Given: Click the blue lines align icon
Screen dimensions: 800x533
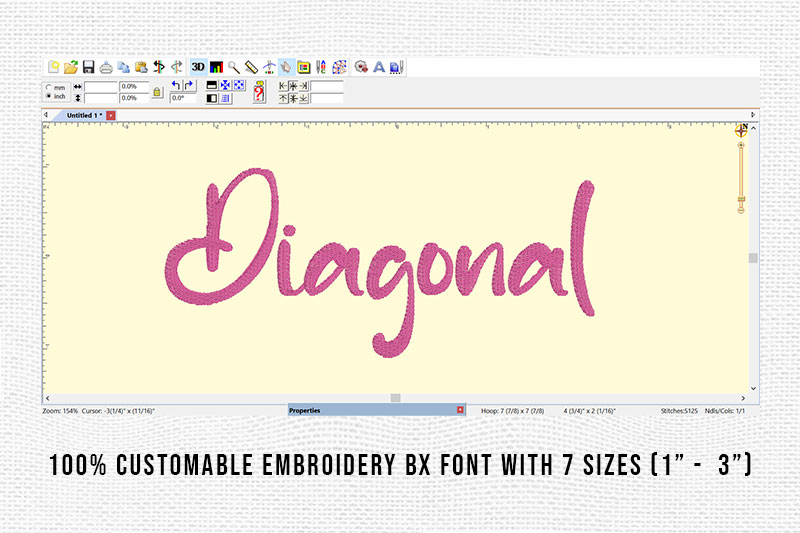Looking at the screenshot, I should pyautogui.click(x=225, y=98).
